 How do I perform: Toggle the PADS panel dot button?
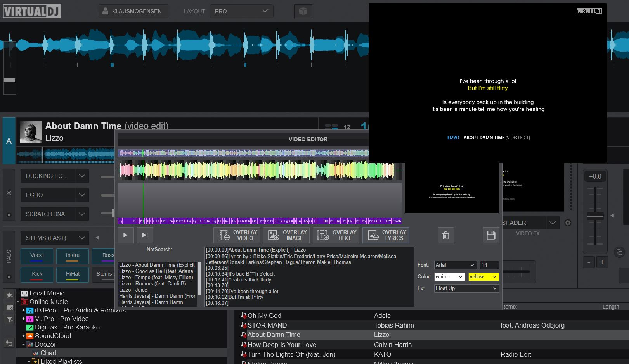click(9, 277)
